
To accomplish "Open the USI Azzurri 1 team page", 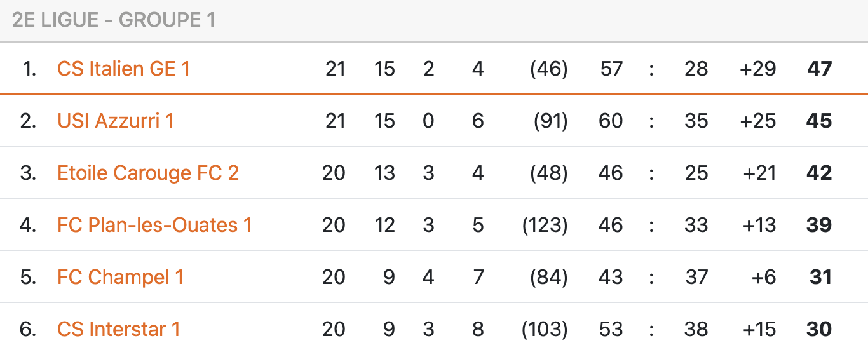I will tap(116, 121).
